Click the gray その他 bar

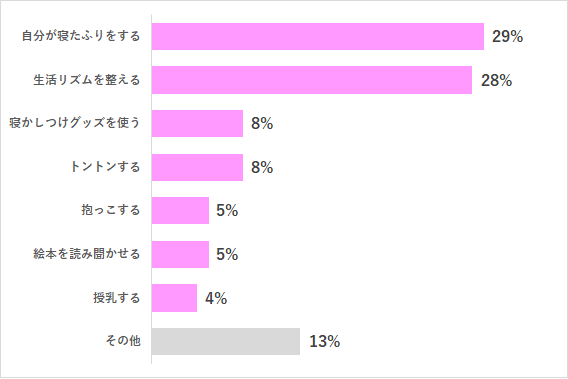click(x=226, y=341)
